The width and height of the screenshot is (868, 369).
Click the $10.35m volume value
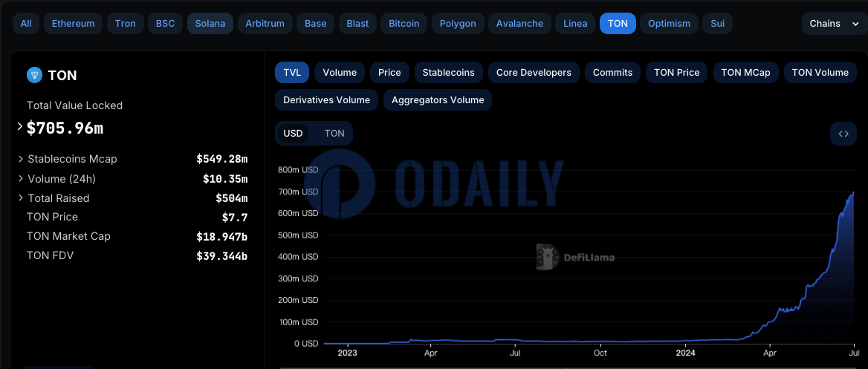point(225,179)
